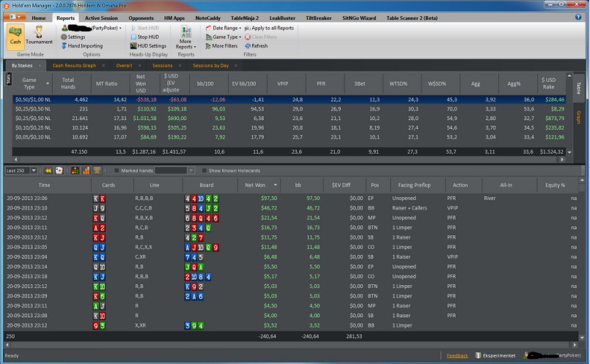
Task: Expand the Game Type filter dropdown
Action: pyautogui.click(x=240, y=37)
